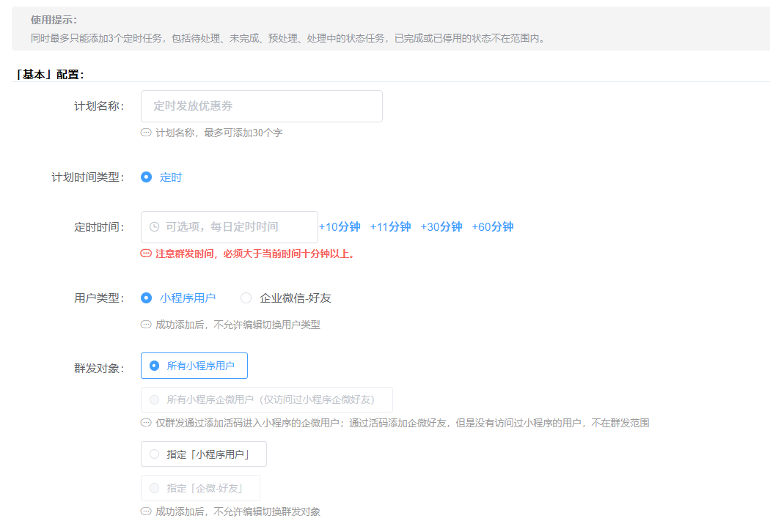Screen dimensions: 770x532
Task: Click the red warning bubble icon about 群发时间
Action: point(146,254)
